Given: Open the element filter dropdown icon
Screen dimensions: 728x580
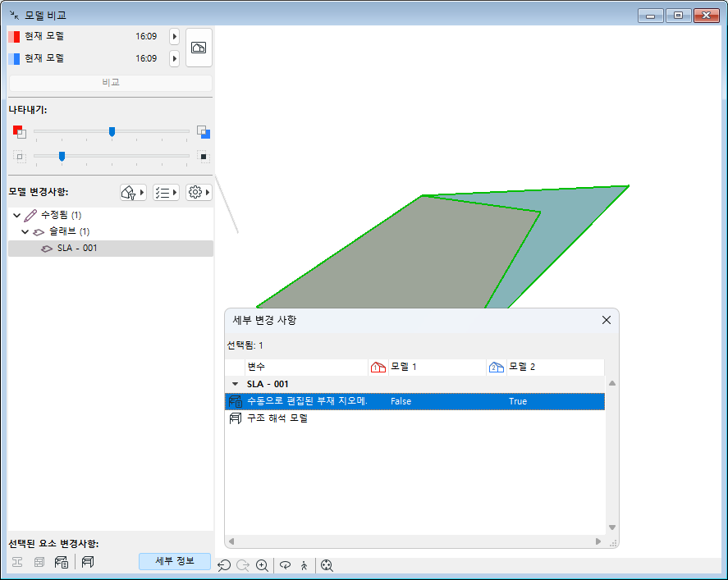Looking at the screenshot, I should 133,192.
